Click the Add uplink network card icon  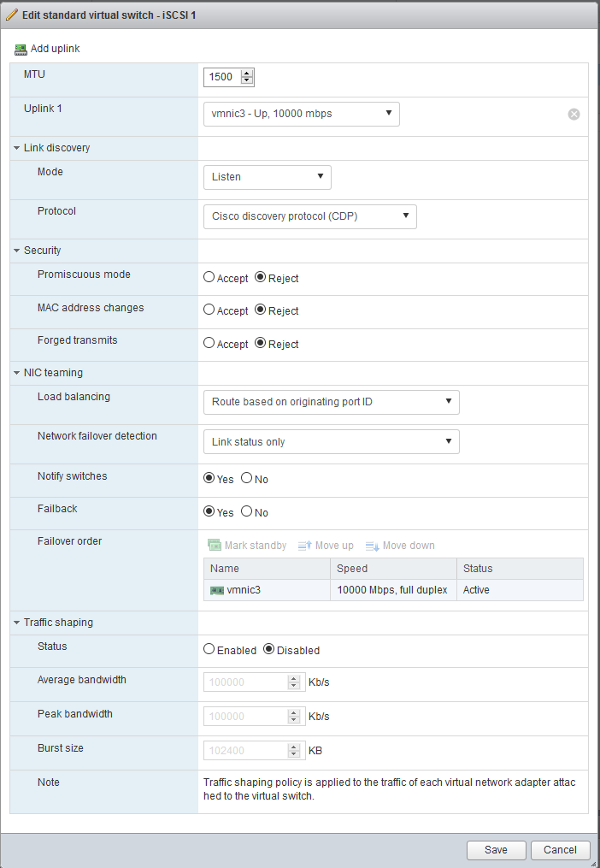click(x=21, y=50)
